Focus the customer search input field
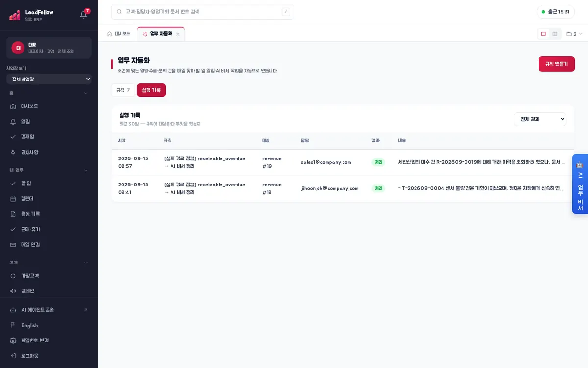Viewport: 588px width, 368px height. 202,12
